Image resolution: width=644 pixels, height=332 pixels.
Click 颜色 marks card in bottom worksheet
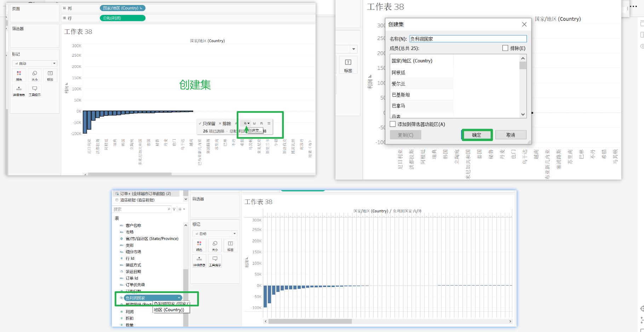(199, 246)
